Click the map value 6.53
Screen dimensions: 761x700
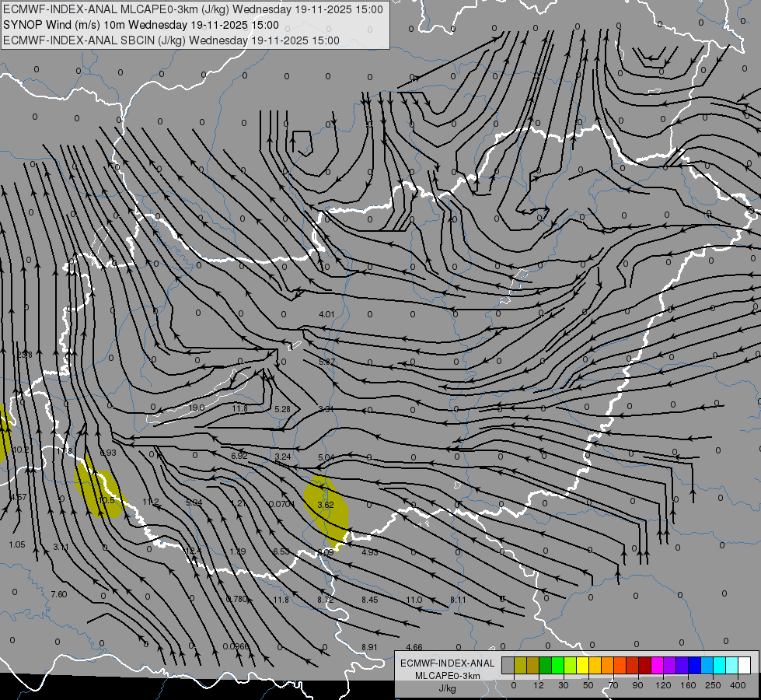coord(281,551)
